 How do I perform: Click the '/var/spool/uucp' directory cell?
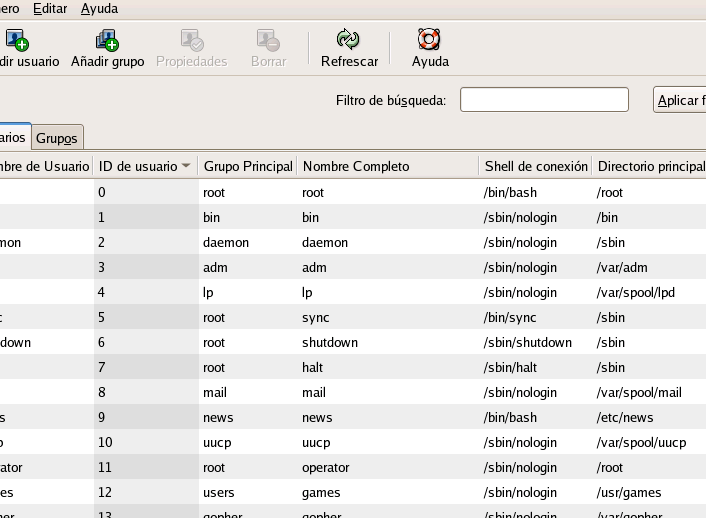[x=641, y=443]
